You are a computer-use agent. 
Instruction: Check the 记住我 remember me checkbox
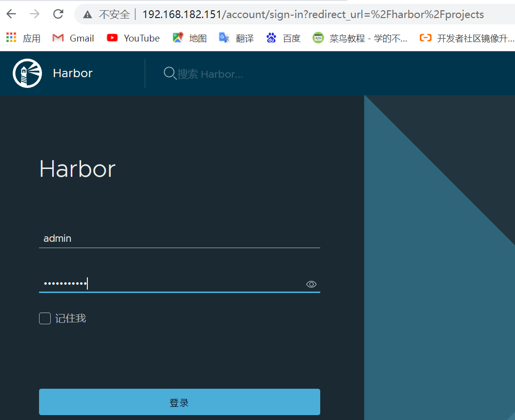coord(45,318)
